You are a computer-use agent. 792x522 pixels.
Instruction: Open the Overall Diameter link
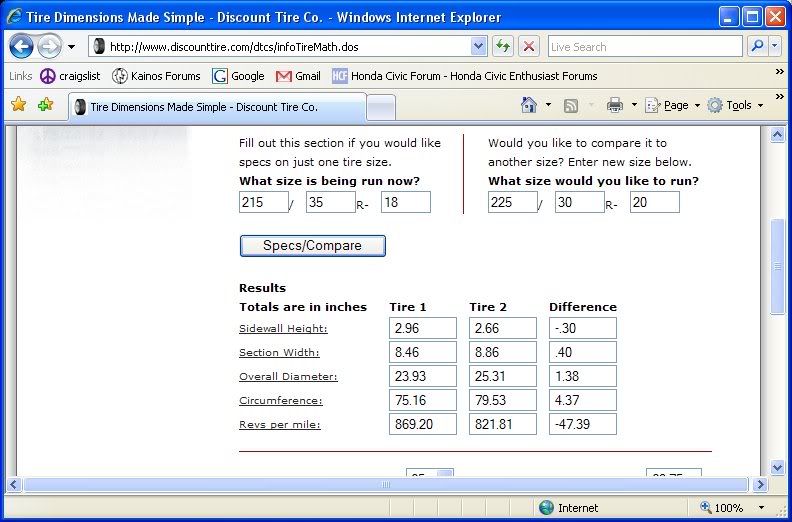pyautogui.click(x=288, y=376)
